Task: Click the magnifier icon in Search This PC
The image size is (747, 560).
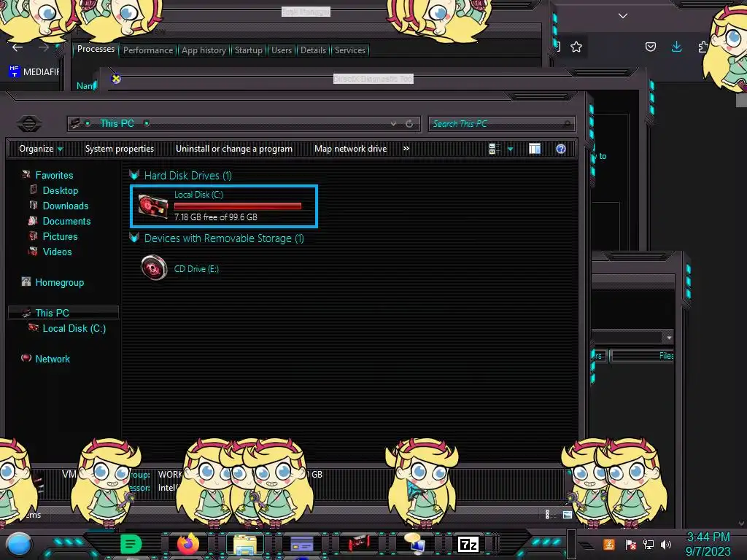Action: [x=566, y=124]
